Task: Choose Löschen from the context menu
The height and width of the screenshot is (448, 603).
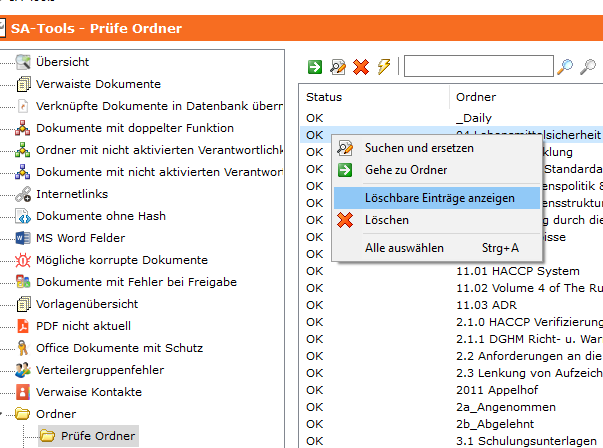Action: tap(437, 220)
